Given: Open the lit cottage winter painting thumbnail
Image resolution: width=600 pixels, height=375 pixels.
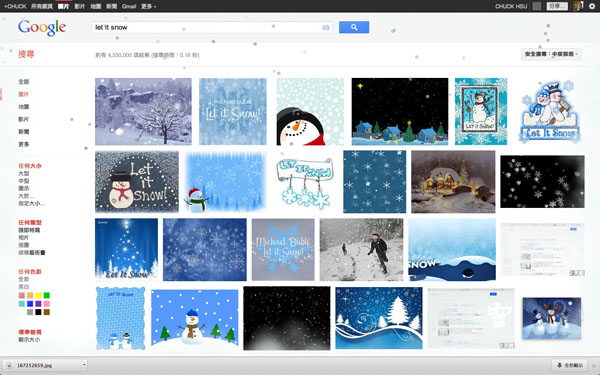Looking at the screenshot, I should pyautogui.click(x=453, y=181).
